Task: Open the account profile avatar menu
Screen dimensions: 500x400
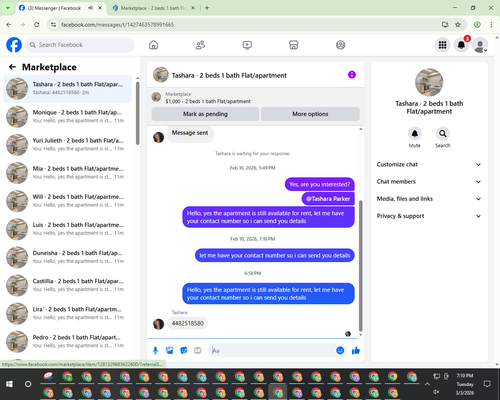Action: (x=480, y=46)
